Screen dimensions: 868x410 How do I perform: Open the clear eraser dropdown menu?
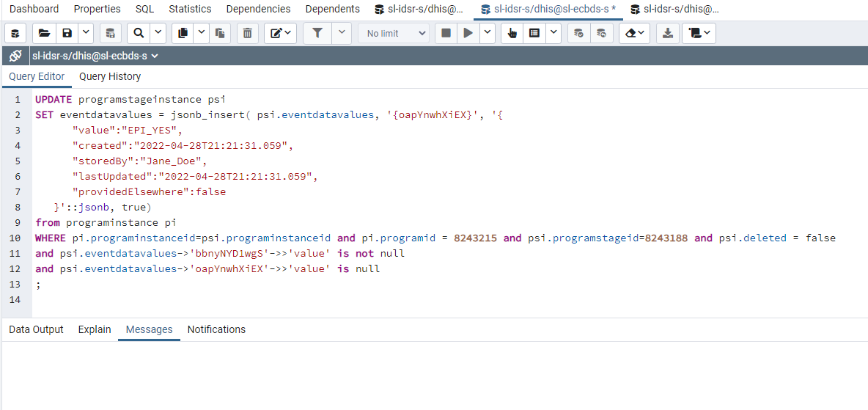[634, 33]
